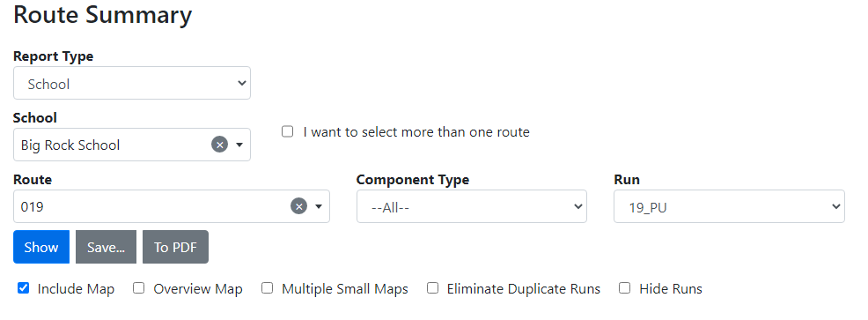868x320 pixels.
Task: Tick the Multiple Small Maps checkbox
Action: (x=268, y=288)
